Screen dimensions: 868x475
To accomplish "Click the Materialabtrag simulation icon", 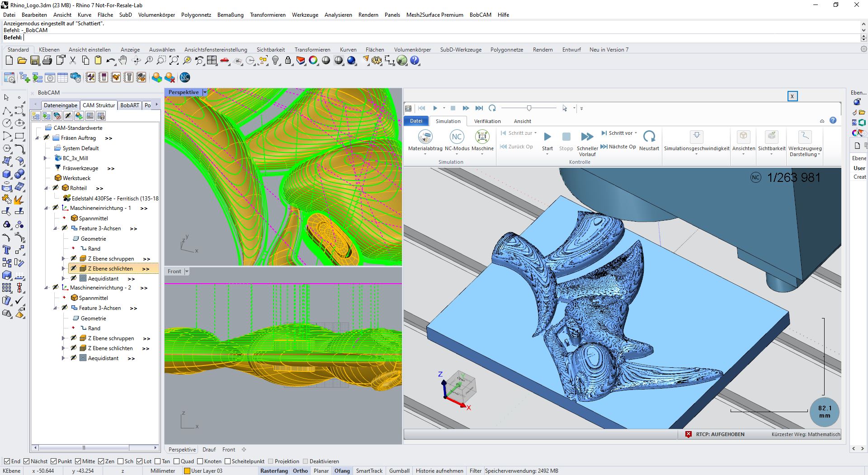I will [425, 137].
